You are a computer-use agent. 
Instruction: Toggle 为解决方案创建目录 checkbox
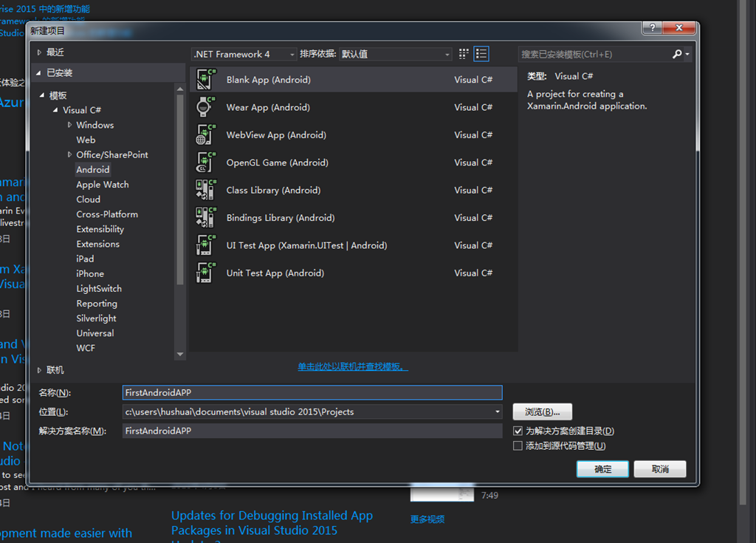pos(518,431)
